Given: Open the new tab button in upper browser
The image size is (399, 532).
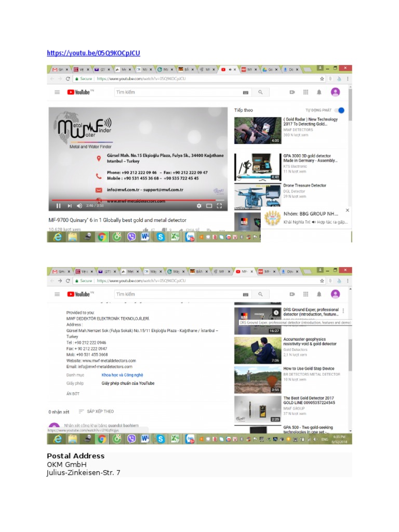Looking at the screenshot, I should (x=308, y=70).
